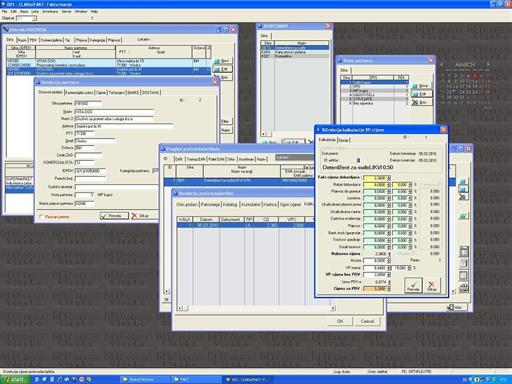
Task: Click Grad input field in partner dialog
Action: (95, 141)
